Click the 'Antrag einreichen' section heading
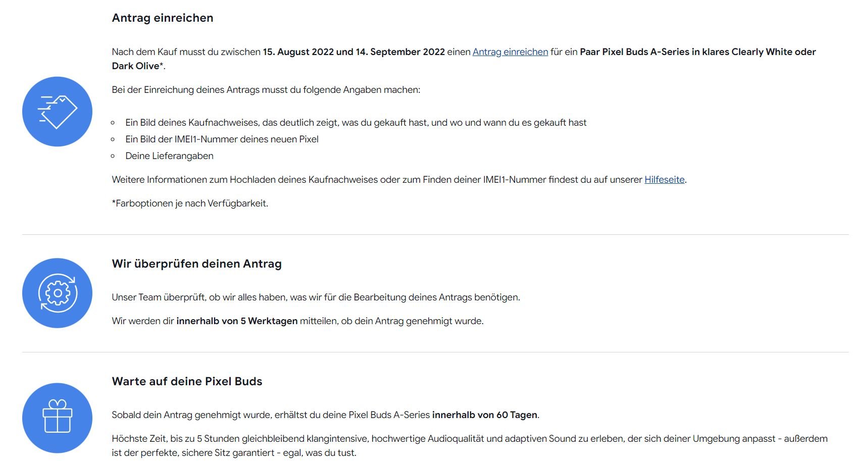Image resolution: width=868 pixels, height=463 pixels. [163, 18]
